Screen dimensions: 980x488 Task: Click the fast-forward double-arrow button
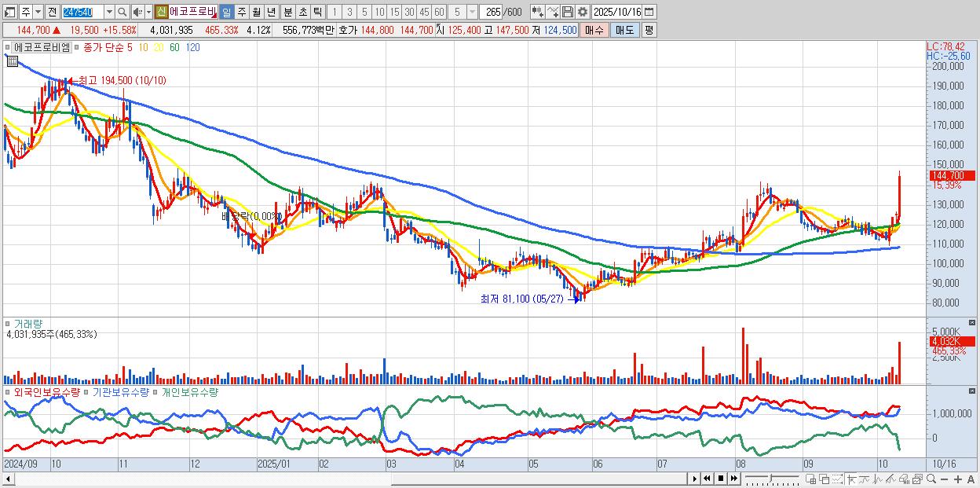(734, 479)
